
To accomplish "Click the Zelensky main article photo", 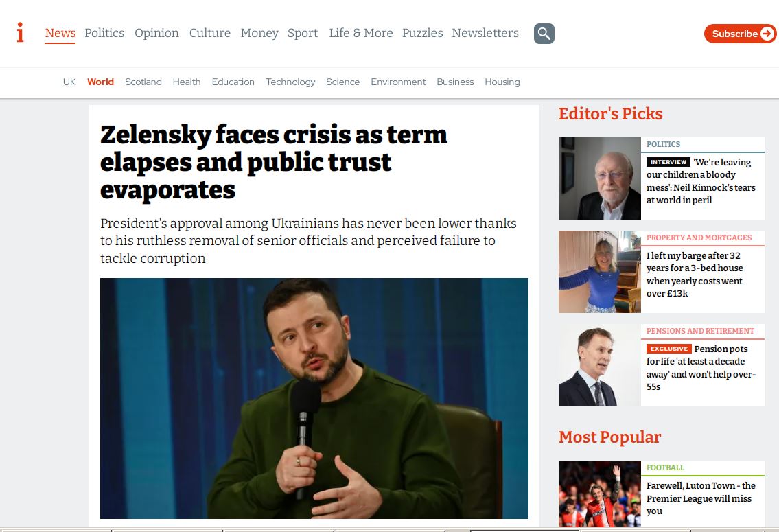I will (314, 398).
